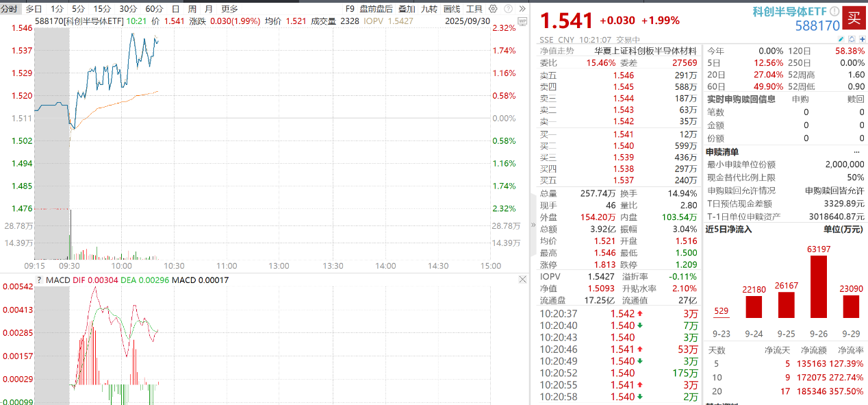
Task: Set a price alert via the bell icon
Action: coord(852,39)
